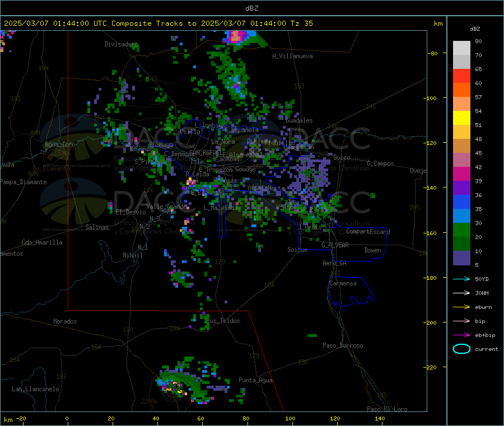Click the G_Campos location label
The height and width of the screenshot is (426, 504).
point(380,163)
